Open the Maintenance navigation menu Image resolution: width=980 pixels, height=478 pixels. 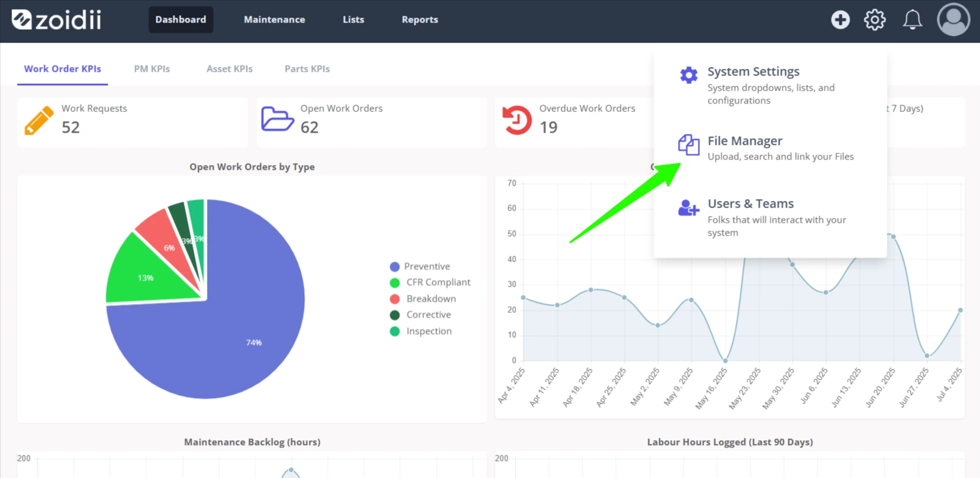(x=275, y=19)
